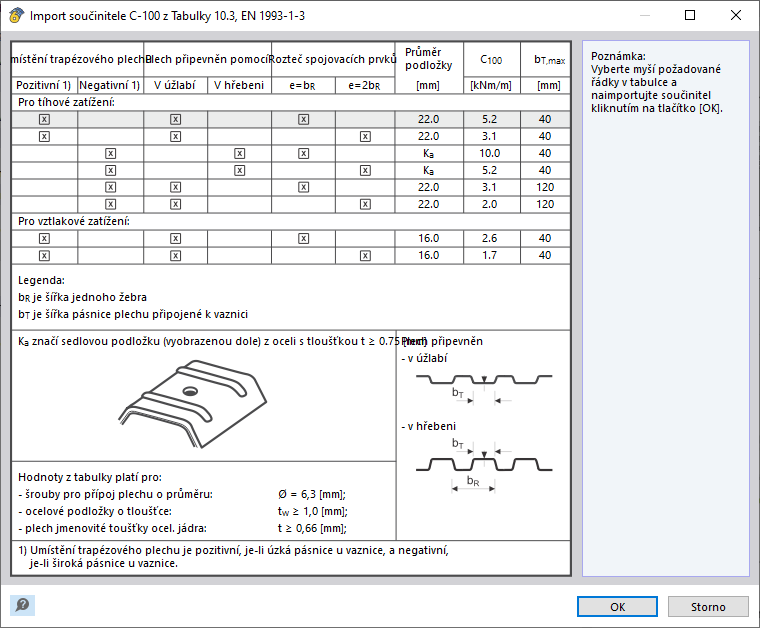760x628 pixels.
Task: Toggle Pozitivní checkbox in the uplift 2.6 row
Action: pos(44,238)
